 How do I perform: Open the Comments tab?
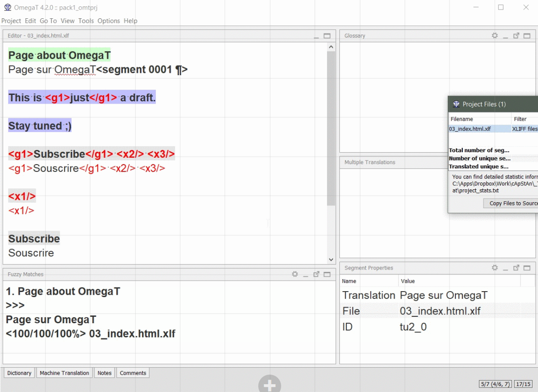coord(133,373)
